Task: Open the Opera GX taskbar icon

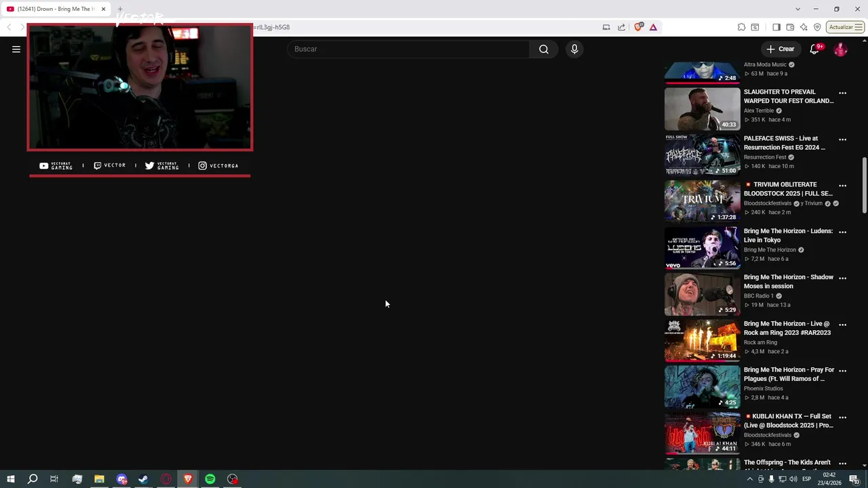Action: (x=165, y=479)
